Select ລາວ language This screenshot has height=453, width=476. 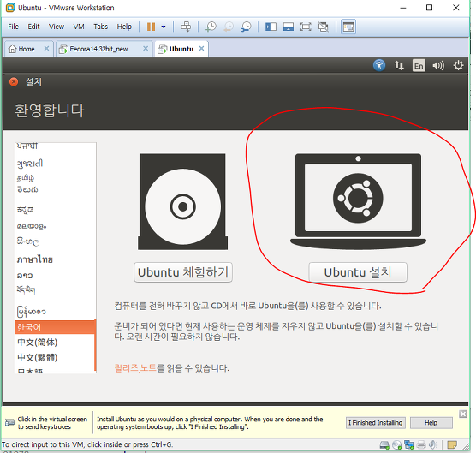point(25,276)
